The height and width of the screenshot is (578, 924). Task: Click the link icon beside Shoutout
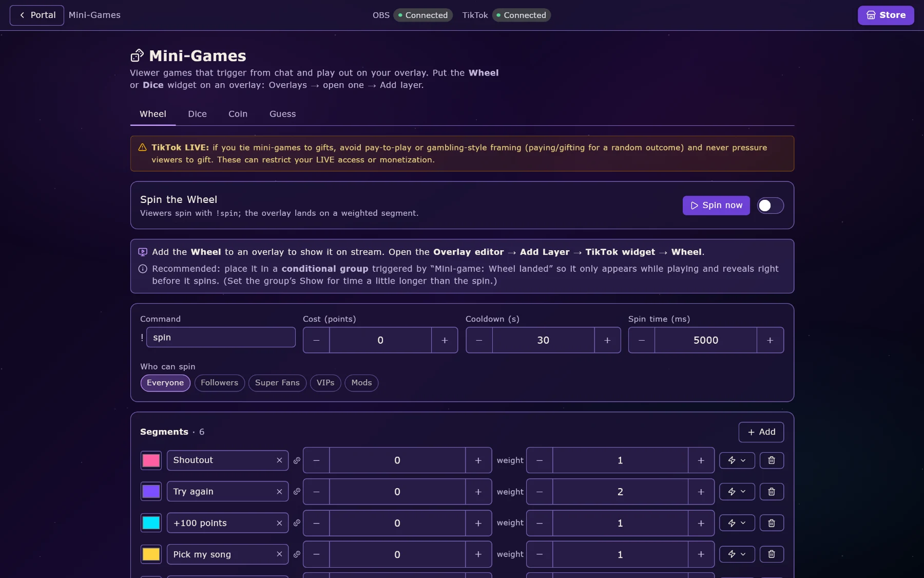[x=297, y=460]
